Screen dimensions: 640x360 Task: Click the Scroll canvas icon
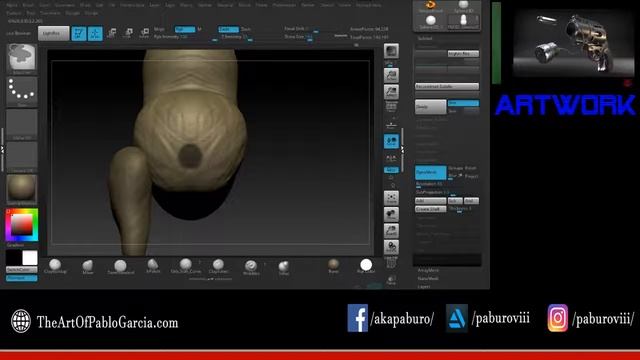click(391, 75)
